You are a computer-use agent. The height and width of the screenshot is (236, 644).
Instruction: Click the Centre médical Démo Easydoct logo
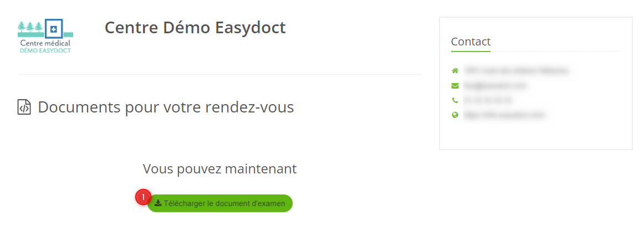tap(45, 37)
